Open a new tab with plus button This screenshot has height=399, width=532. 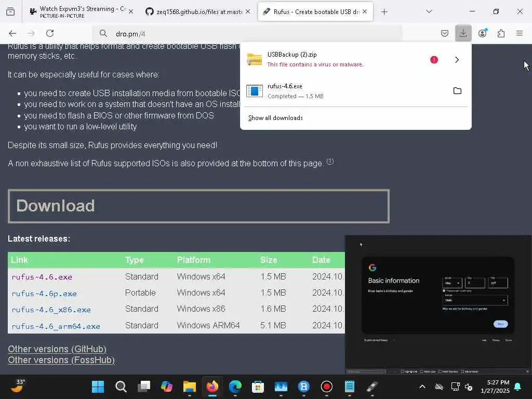[x=384, y=12]
